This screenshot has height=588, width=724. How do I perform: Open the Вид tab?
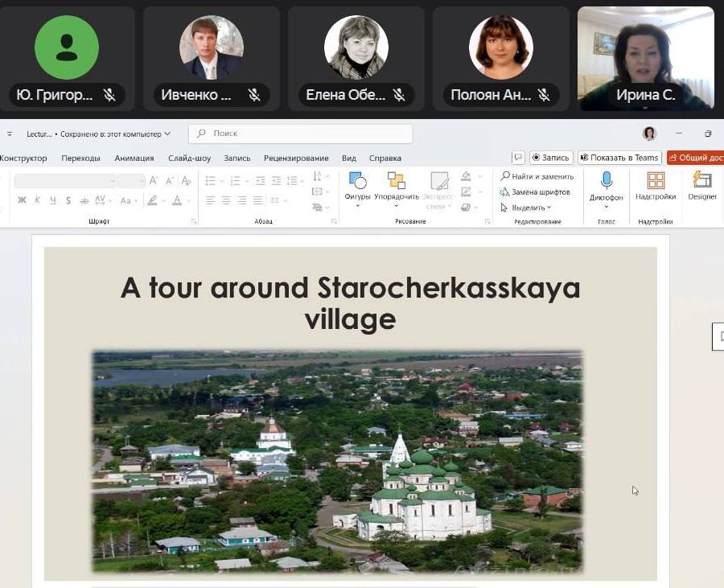(349, 158)
